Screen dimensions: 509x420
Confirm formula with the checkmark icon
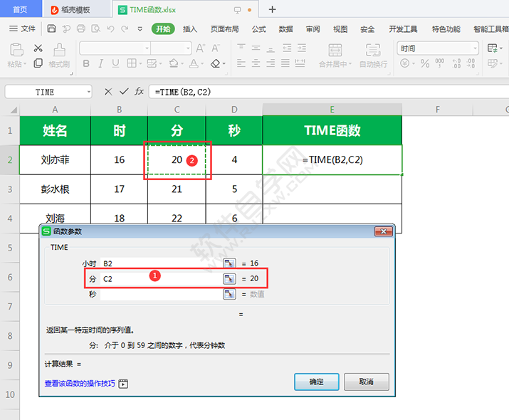coord(124,92)
